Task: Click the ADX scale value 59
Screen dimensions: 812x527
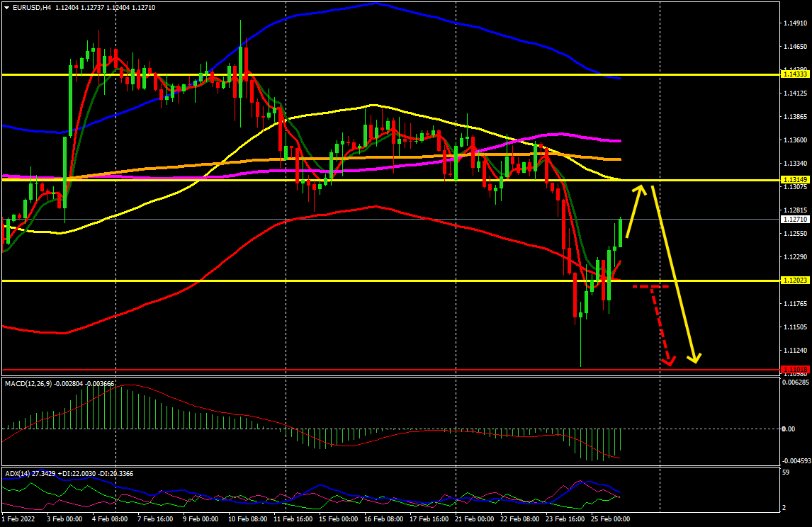Action: pyautogui.click(x=786, y=472)
